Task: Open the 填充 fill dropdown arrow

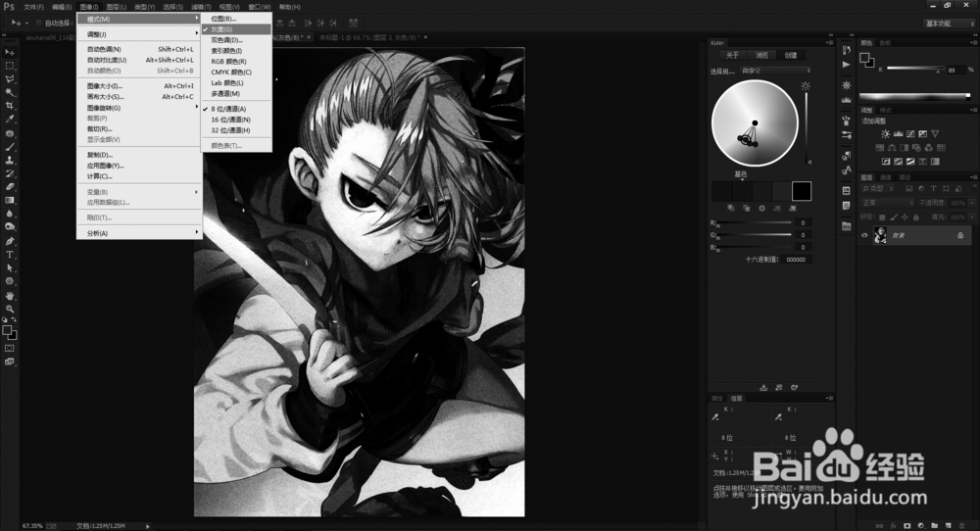Action: click(972, 217)
